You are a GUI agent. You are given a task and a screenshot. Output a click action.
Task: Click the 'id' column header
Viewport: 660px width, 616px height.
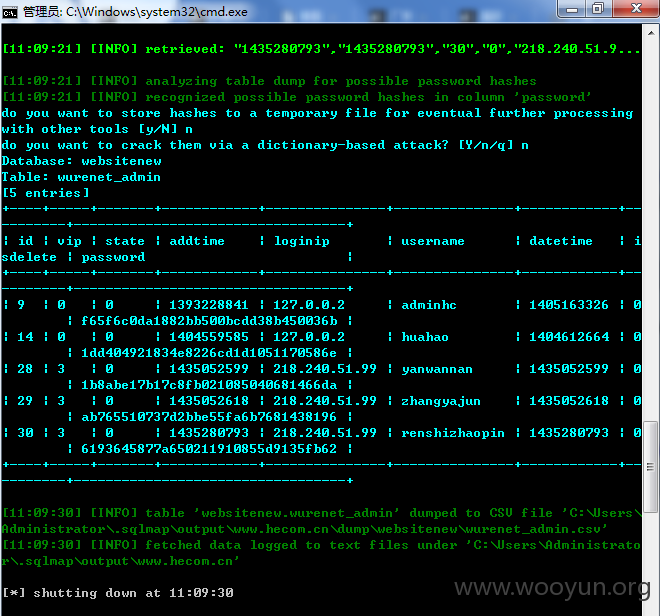25,241
